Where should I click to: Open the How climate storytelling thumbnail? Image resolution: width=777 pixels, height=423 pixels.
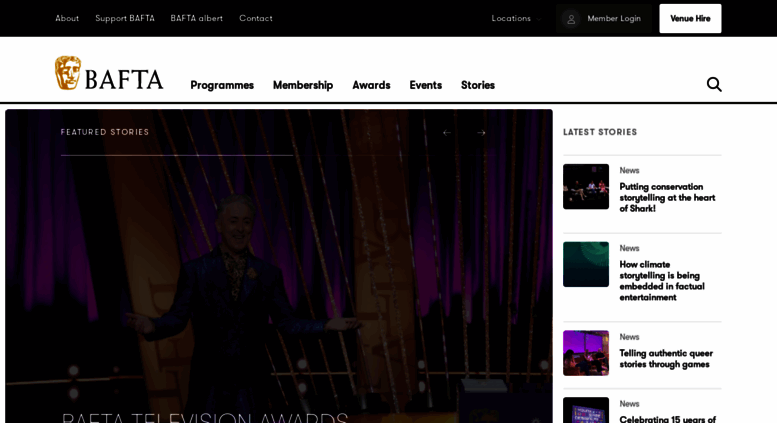coord(586,264)
